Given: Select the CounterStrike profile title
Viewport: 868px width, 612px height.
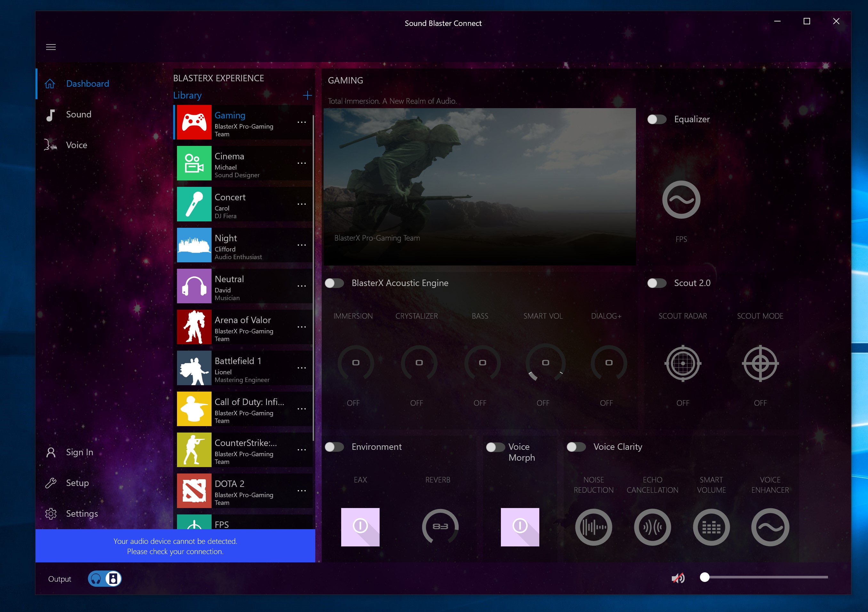Looking at the screenshot, I should (x=246, y=443).
